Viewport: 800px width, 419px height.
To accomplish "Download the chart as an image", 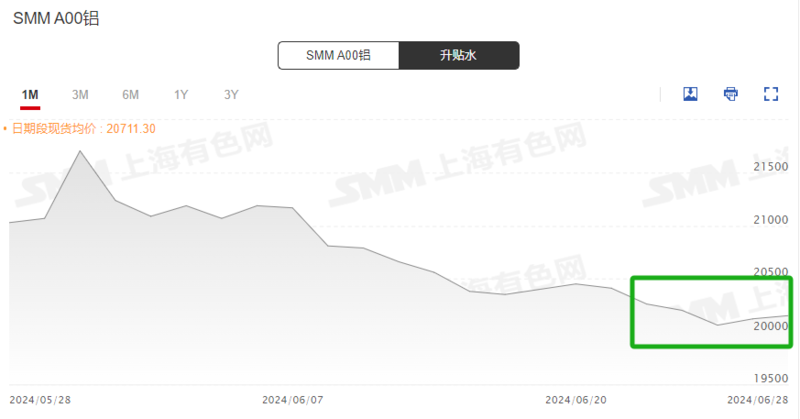I will 690,94.
